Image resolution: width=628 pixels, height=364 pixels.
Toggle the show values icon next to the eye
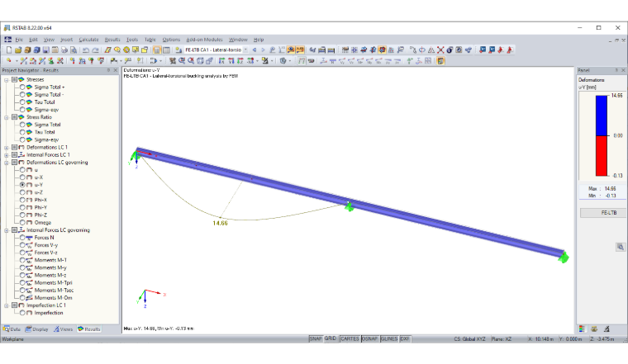[x=300, y=50]
